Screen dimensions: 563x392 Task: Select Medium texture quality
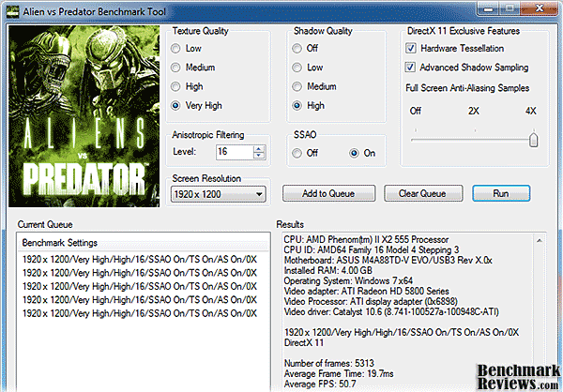coord(175,68)
